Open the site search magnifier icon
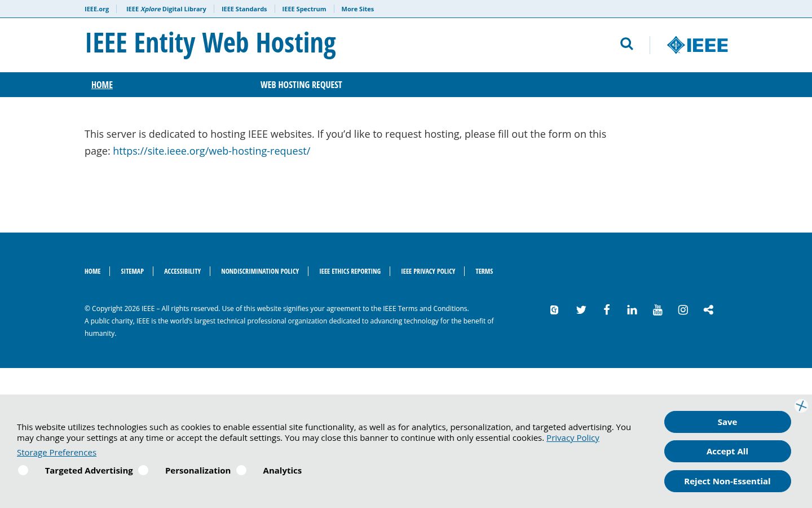Screen dimensions: 812x508 click(x=626, y=44)
